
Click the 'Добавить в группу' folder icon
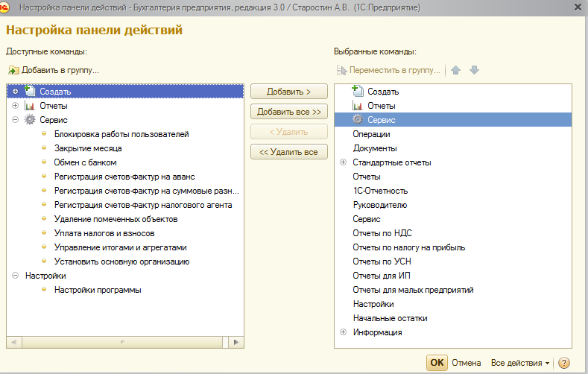click(x=13, y=70)
